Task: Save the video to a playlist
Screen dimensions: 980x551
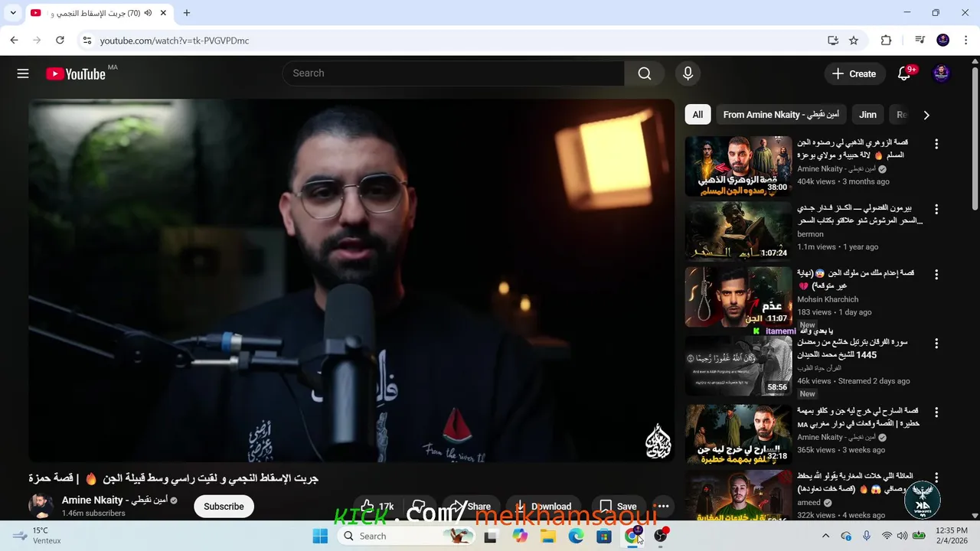Action: point(618,507)
